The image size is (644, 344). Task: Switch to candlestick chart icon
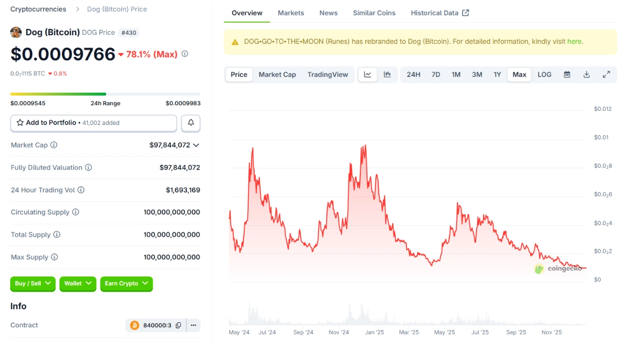(x=387, y=75)
